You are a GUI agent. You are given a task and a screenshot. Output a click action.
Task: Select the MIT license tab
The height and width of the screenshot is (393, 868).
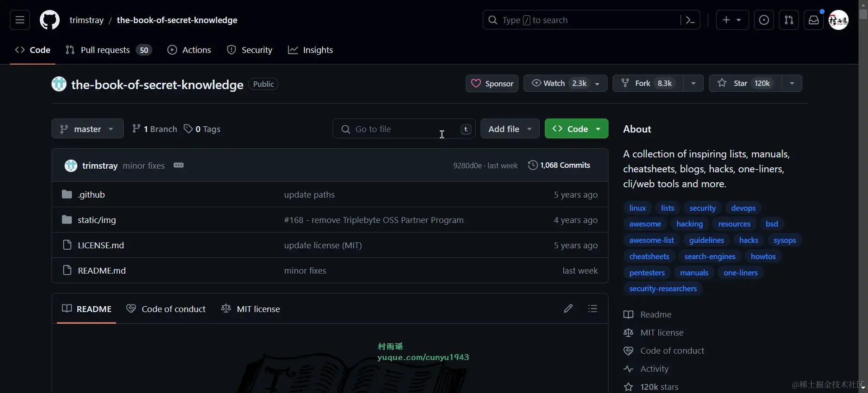[x=250, y=309]
